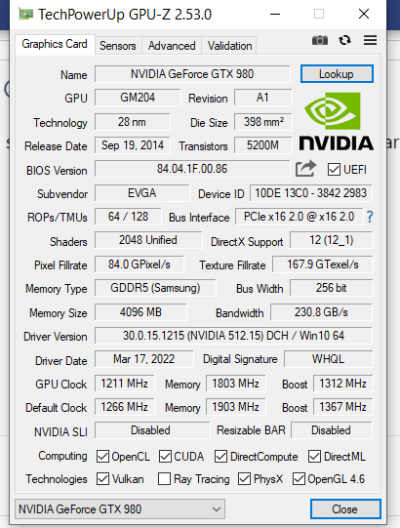Click the GPU field GM204

[x=138, y=98]
